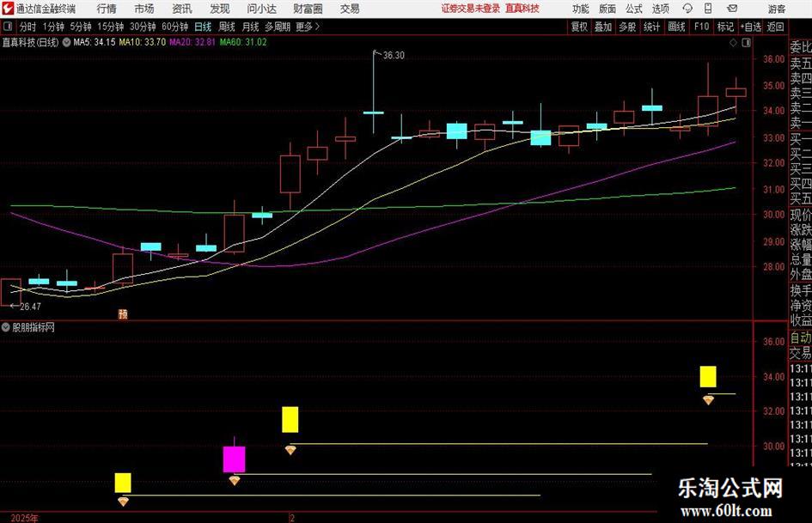The image size is (812, 523).
Task: Switch to 分时 chart period
Action: pyautogui.click(x=28, y=27)
